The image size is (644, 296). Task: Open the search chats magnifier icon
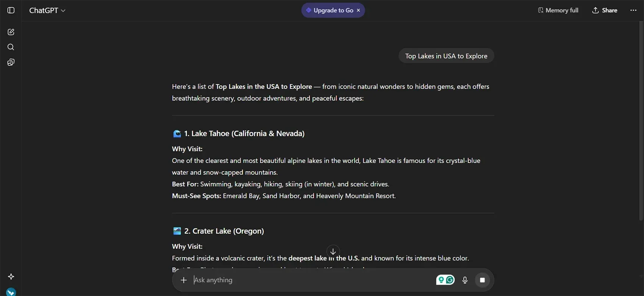coord(11,47)
